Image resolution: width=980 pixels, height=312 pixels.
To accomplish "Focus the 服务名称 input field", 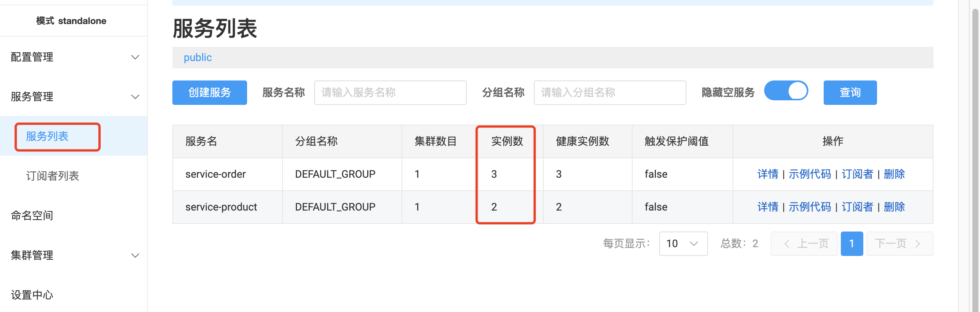I will click(x=390, y=92).
